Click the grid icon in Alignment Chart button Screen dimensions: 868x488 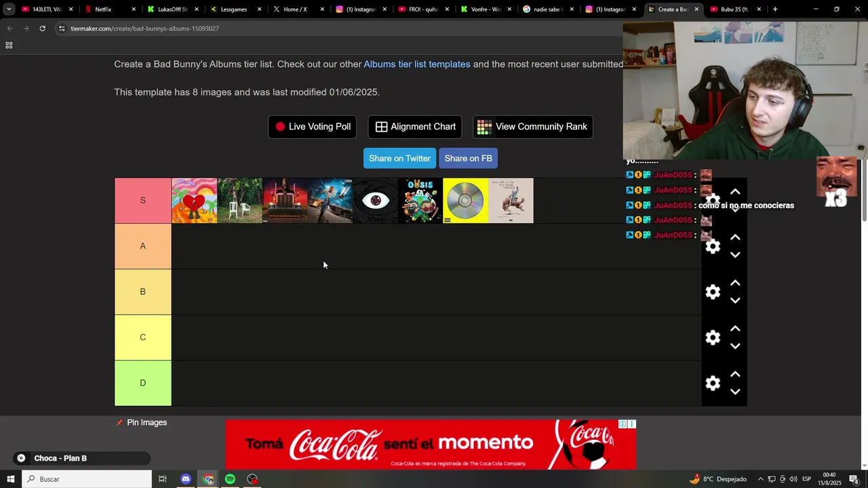[381, 127]
